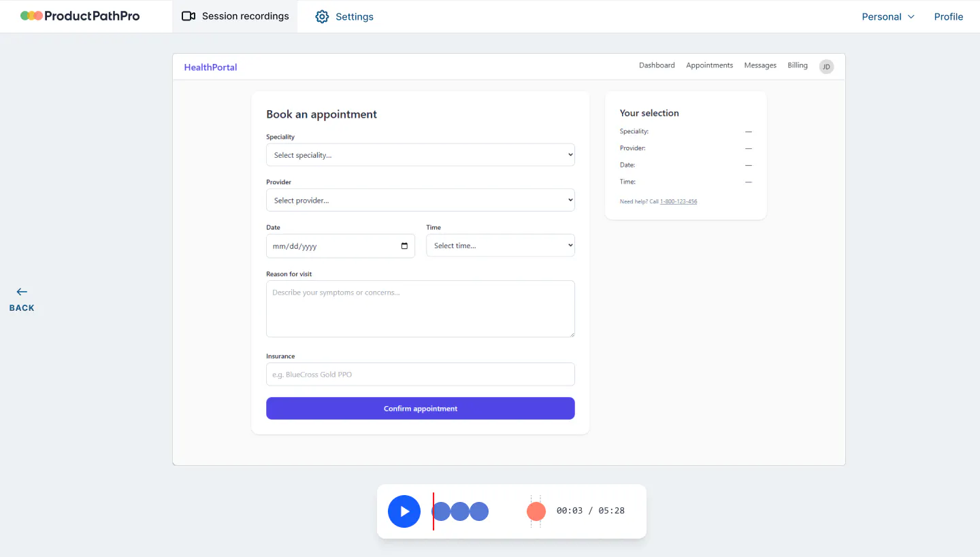The height and width of the screenshot is (557, 980).
Task: Click the Date input field
Action: pyautogui.click(x=340, y=246)
